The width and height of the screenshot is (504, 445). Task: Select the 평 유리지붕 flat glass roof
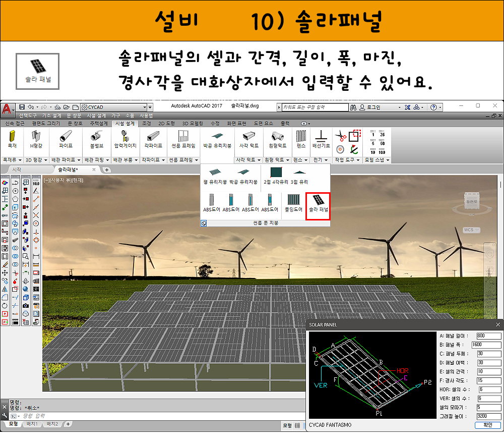(x=215, y=177)
